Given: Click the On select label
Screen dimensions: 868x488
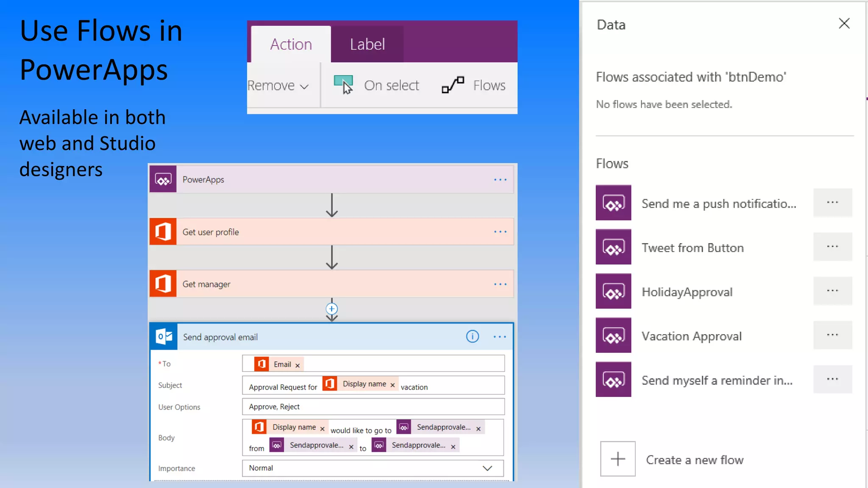Looking at the screenshot, I should (x=392, y=86).
